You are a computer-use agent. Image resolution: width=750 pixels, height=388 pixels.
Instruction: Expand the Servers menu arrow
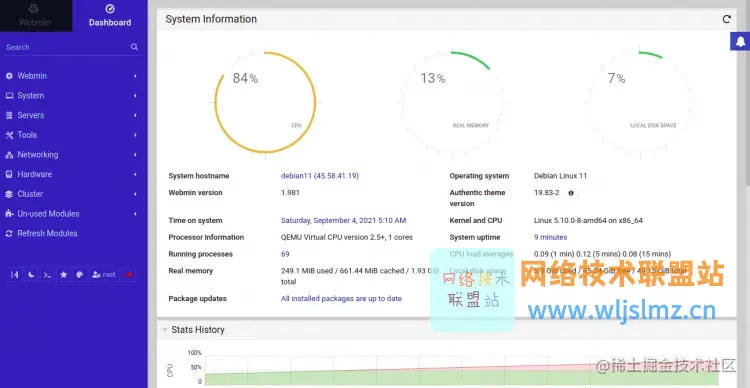coord(135,115)
